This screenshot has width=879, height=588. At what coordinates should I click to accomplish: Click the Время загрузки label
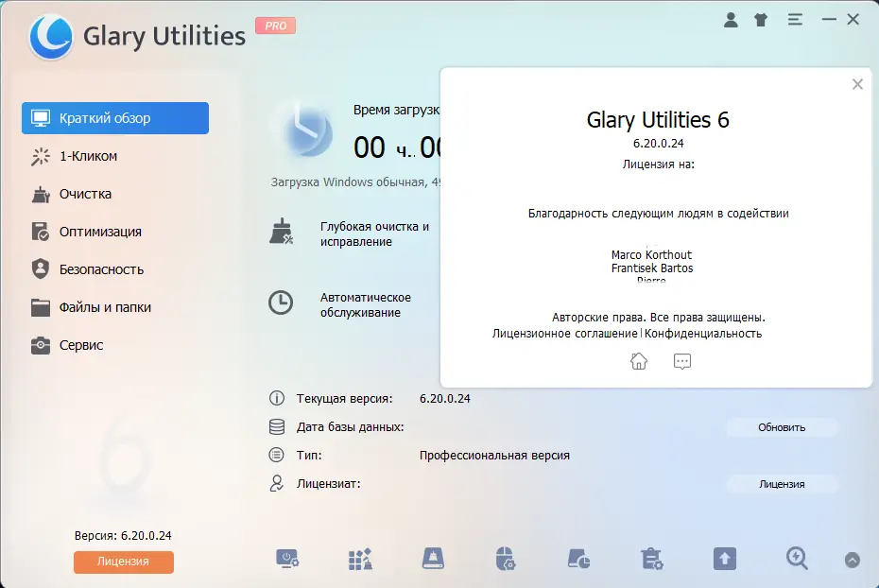coord(396,111)
